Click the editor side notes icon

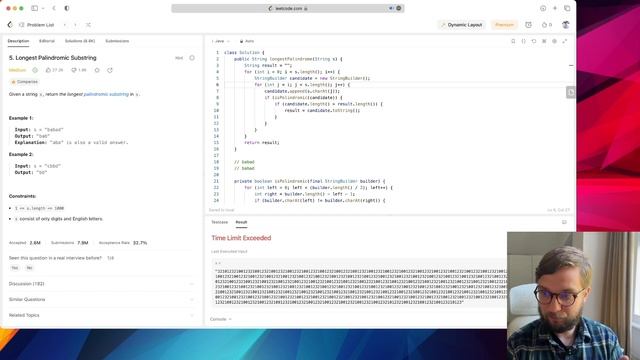tap(571, 92)
